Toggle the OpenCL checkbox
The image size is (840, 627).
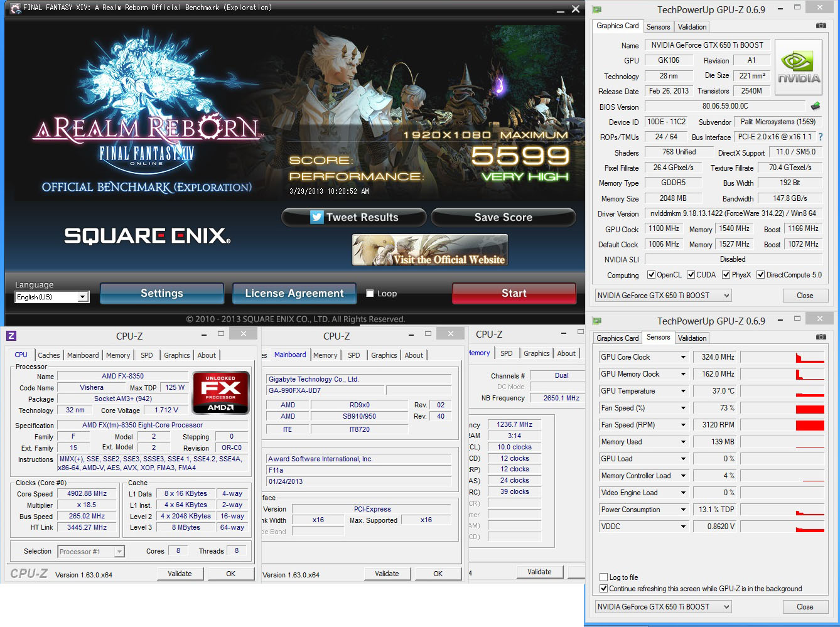(x=652, y=275)
